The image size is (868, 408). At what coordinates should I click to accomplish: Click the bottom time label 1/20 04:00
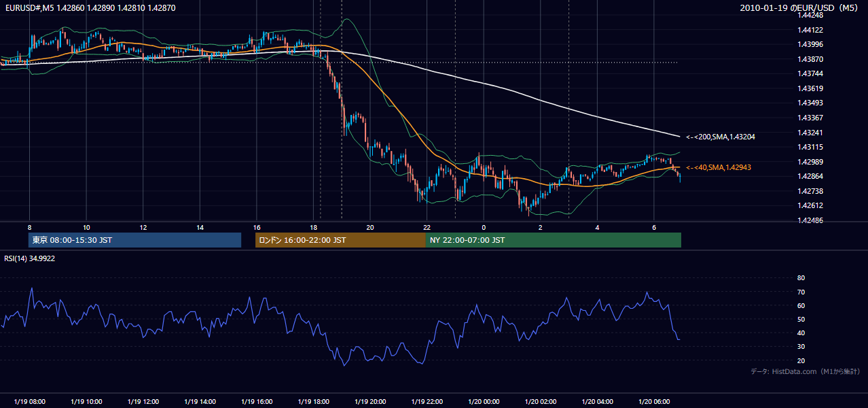coord(598,402)
